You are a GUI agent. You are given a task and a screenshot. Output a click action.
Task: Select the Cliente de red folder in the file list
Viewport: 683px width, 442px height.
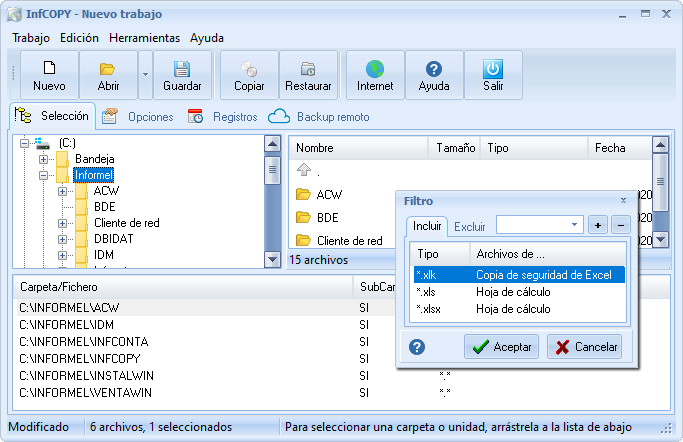point(349,240)
